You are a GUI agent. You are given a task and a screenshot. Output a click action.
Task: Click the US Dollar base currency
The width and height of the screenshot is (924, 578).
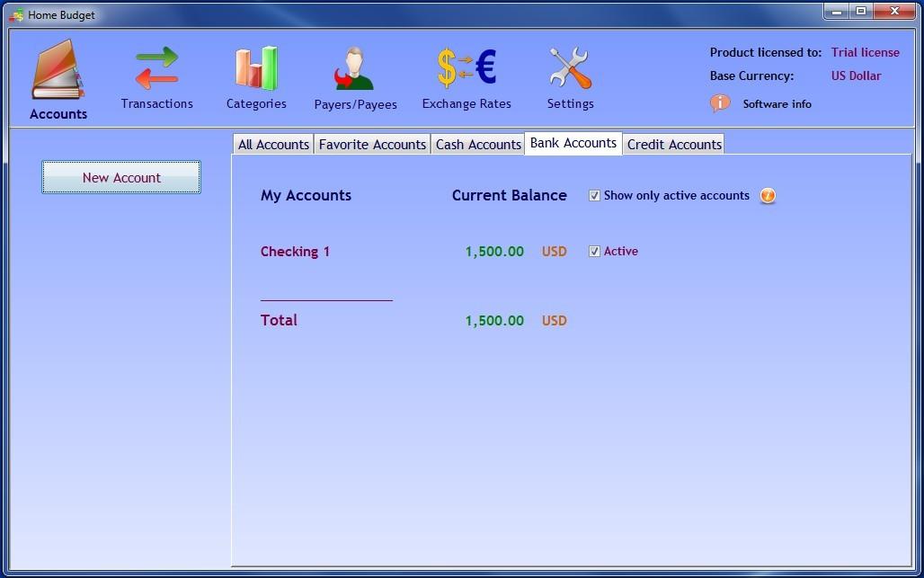pyautogui.click(x=857, y=76)
